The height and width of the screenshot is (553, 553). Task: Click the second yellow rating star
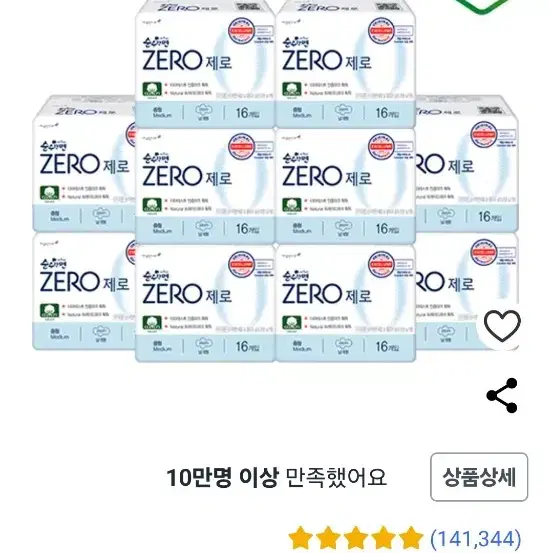point(328,539)
